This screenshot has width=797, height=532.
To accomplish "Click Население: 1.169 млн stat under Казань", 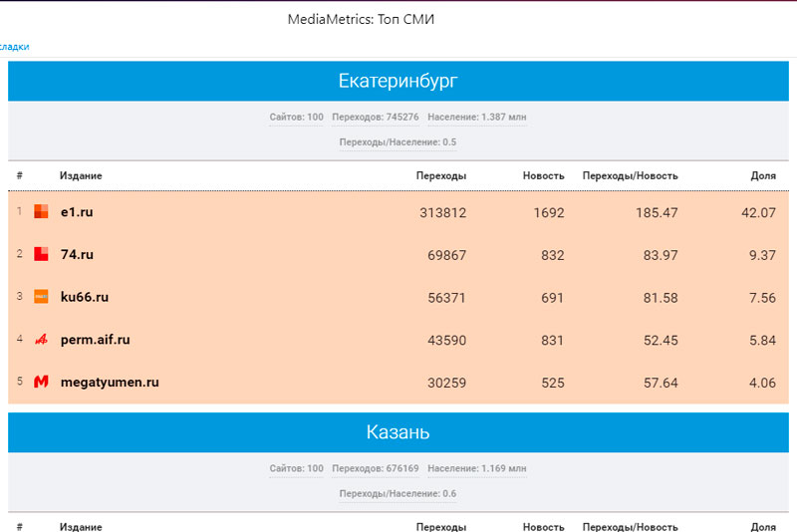I will pos(477,468).
